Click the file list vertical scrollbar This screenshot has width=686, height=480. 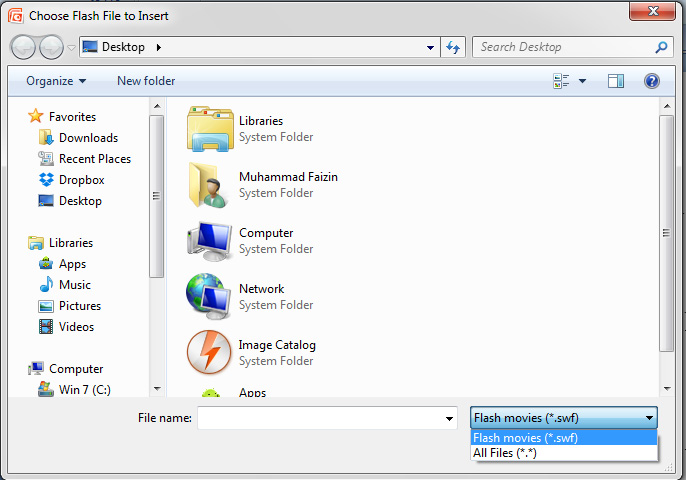[x=667, y=230]
